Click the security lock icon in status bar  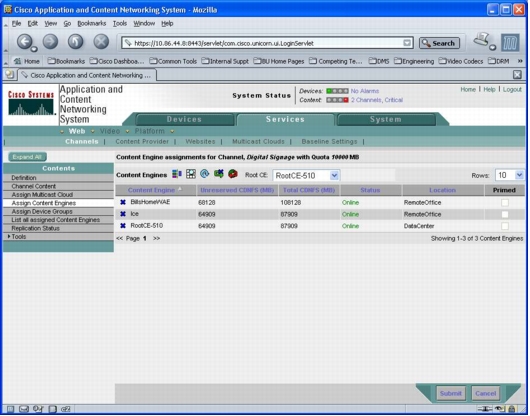click(512, 409)
